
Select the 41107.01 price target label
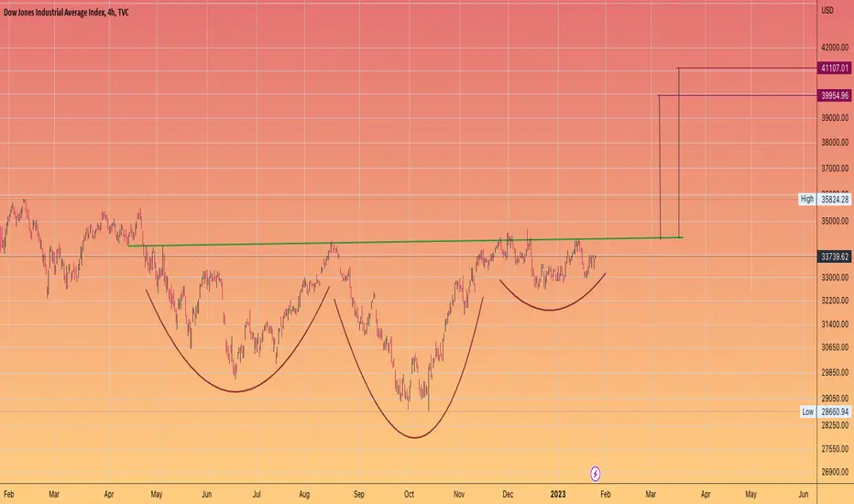pyautogui.click(x=835, y=68)
